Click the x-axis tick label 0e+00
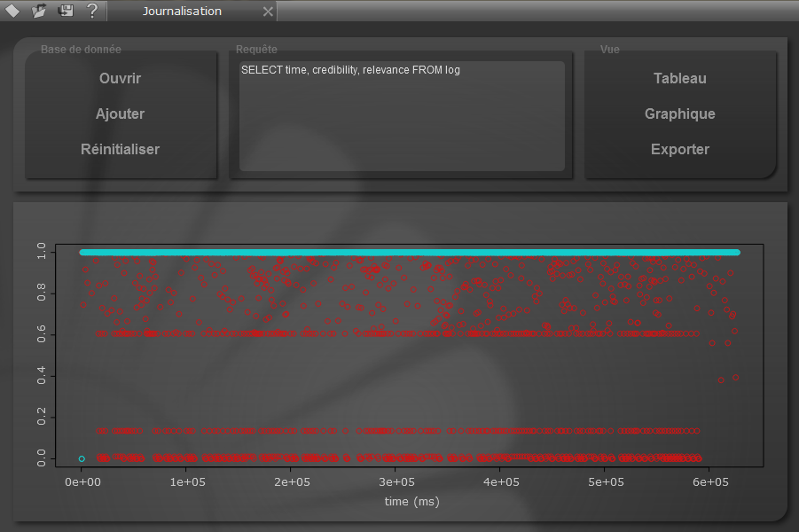This screenshot has height=532, width=799. (x=83, y=482)
